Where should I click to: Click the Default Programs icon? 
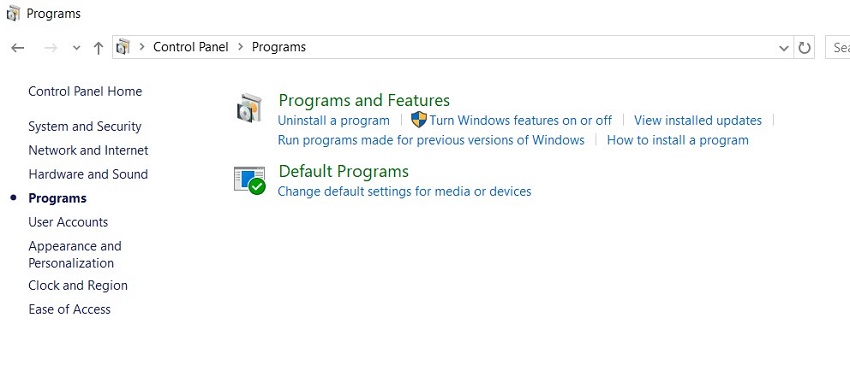coord(250,180)
